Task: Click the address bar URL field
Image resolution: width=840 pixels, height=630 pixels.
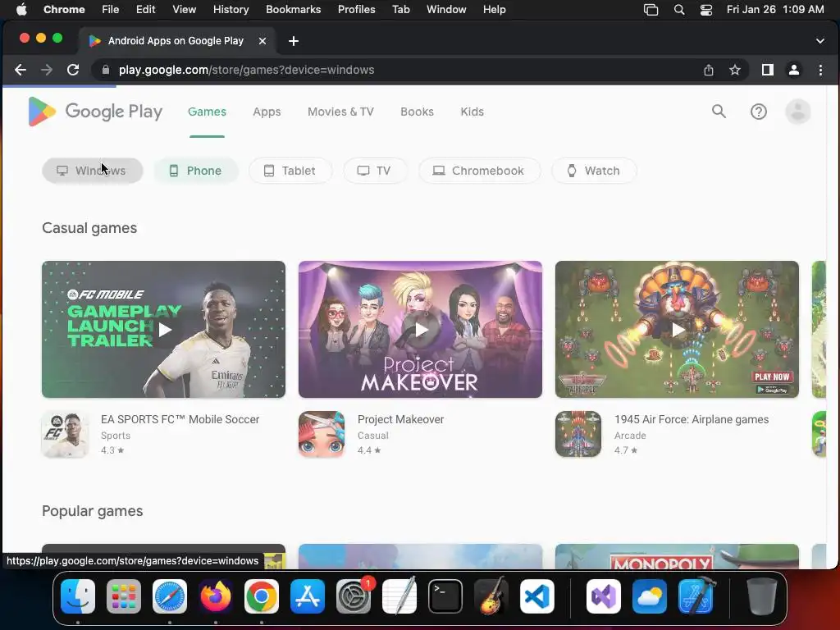Action: point(396,70)
